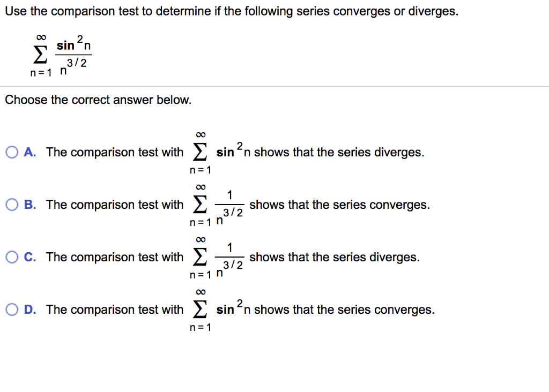
Task: Select radio button for answer A
Action: 11,152
